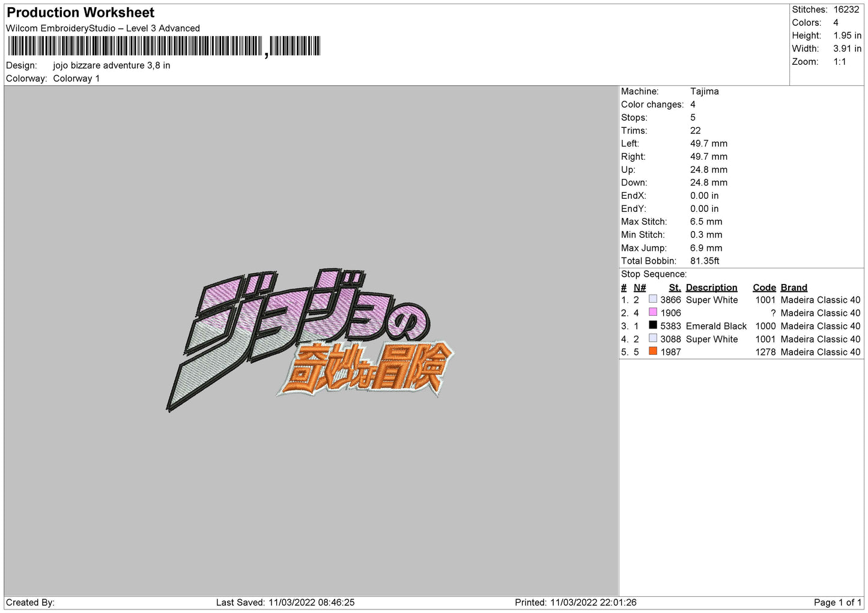This screenshot has height=613, width=868.
Task: Click the N# column header
Action: (x=640, y=288)
